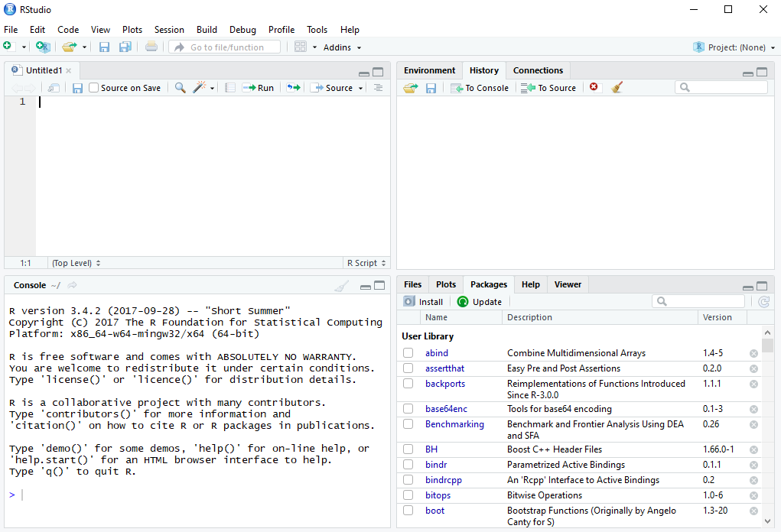The width and height of the screenshot is (781, 532).
Task: Open Find/Replace magnifier in editor
Action: (x=181, y=88)
